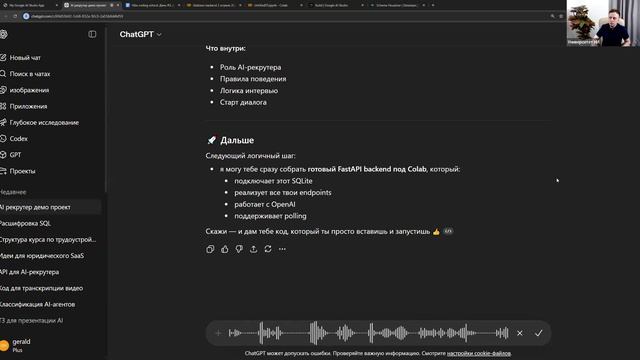Click the Проекты folder icon
The width and height of the screenshot is (640, 360).
click(x=3, y=171)
